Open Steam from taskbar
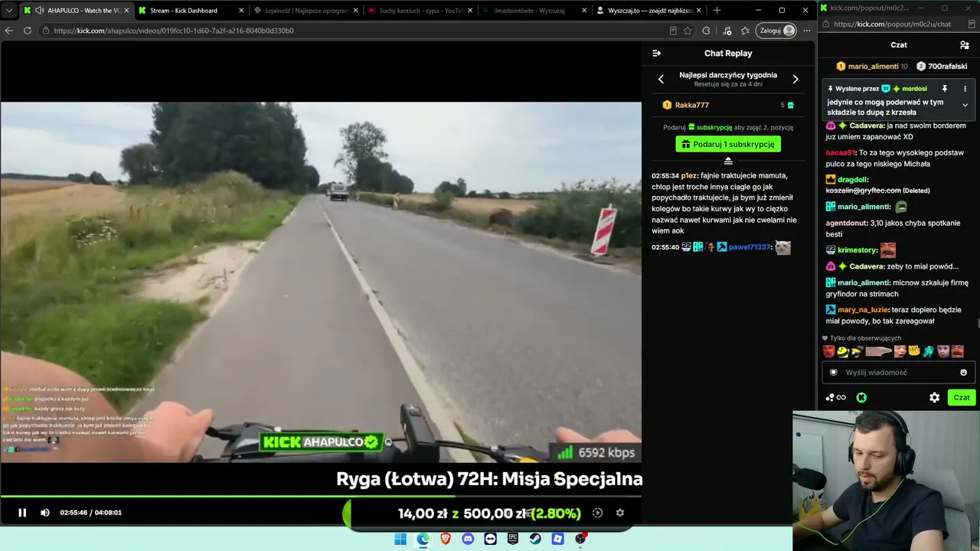 coord(536,539)
